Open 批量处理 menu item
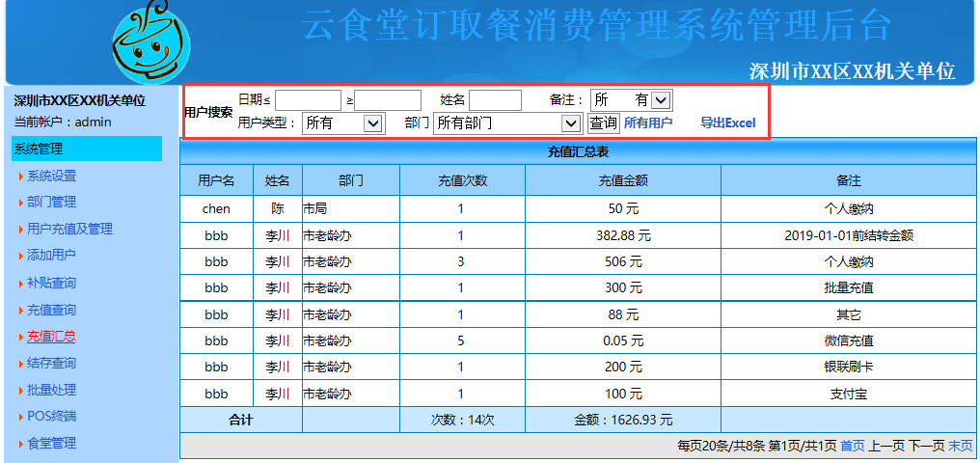This screenshot has width=980, height=463. [51, 390]
